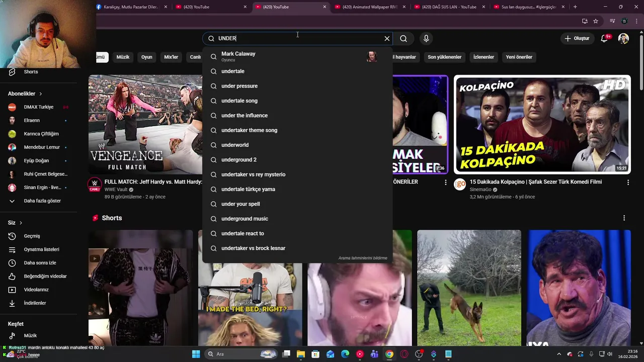Image resolution: width=644 pixels, height=362 pixels.
Task: Open new browser tab with plus
Action: (575, 7)
